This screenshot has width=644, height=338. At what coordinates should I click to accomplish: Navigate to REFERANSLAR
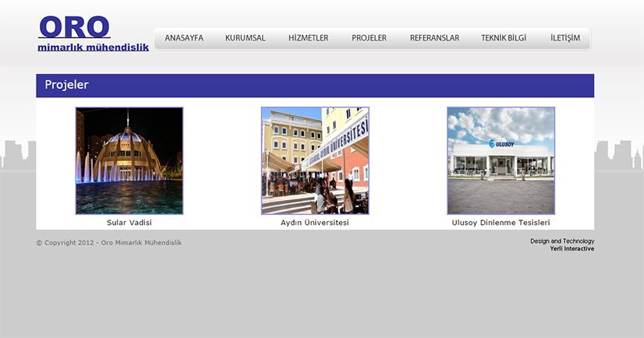pyautogui.click(x=434, y=38)
